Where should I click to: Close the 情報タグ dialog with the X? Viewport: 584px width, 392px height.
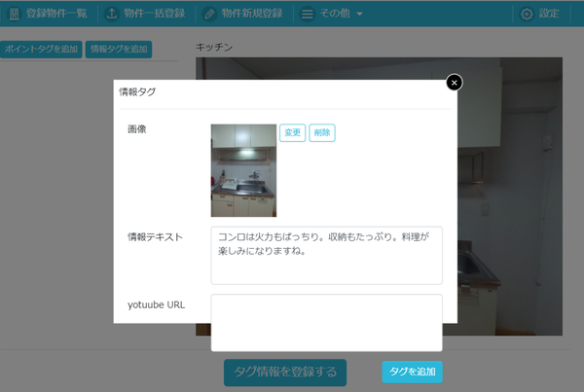[454, 83]
